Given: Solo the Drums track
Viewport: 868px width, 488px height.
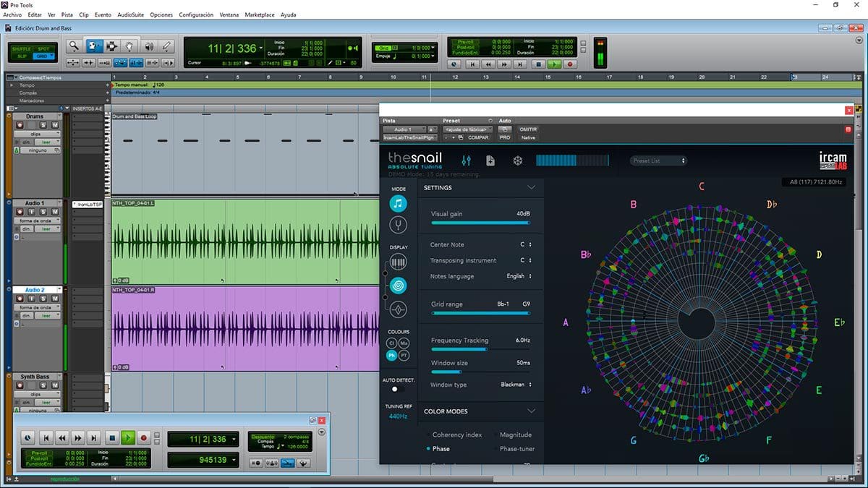Looking at the screenshot, I should point(43,125).
